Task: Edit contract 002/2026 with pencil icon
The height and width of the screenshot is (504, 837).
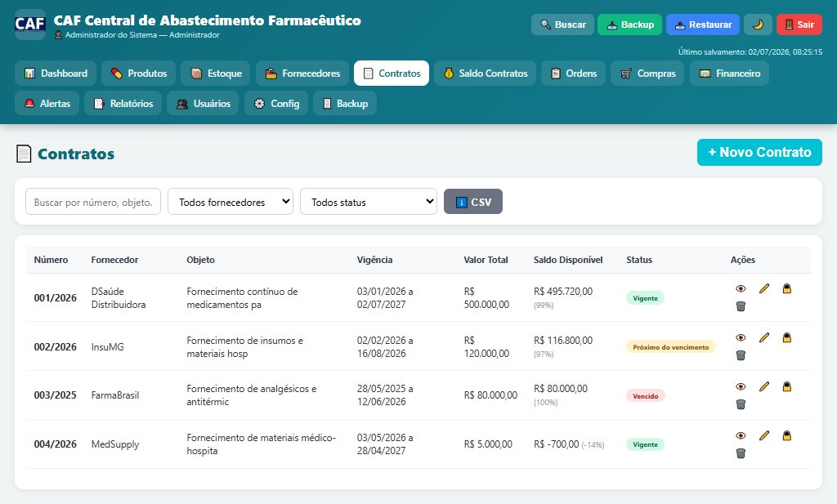Action: (764, 337)
